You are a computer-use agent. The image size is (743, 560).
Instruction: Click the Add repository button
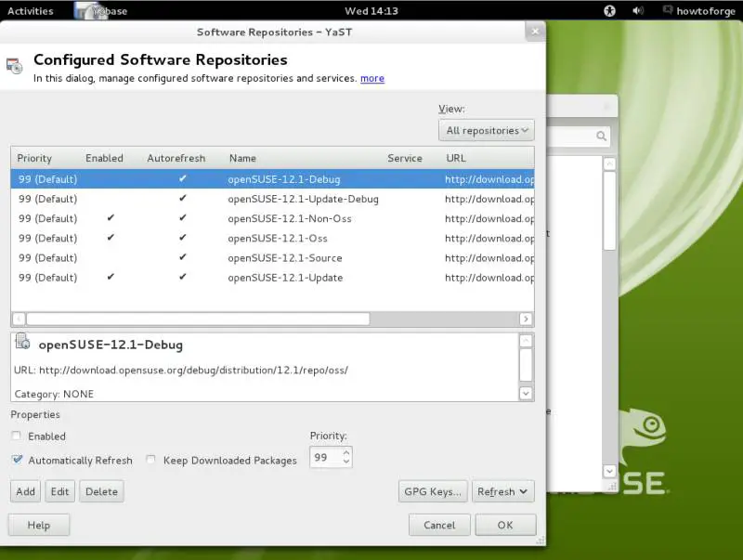[26, 492]
